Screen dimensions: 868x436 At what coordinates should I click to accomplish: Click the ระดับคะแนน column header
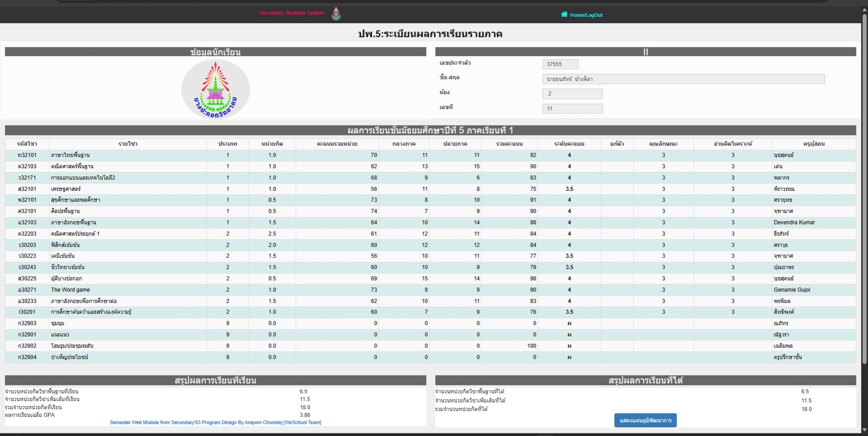569,144
